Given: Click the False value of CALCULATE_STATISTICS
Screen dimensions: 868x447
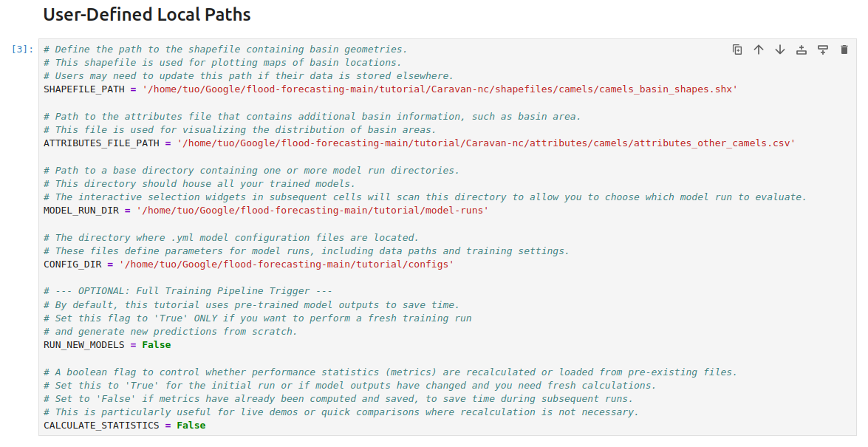Looking at the screenshot, I should (x=191, y=426).
